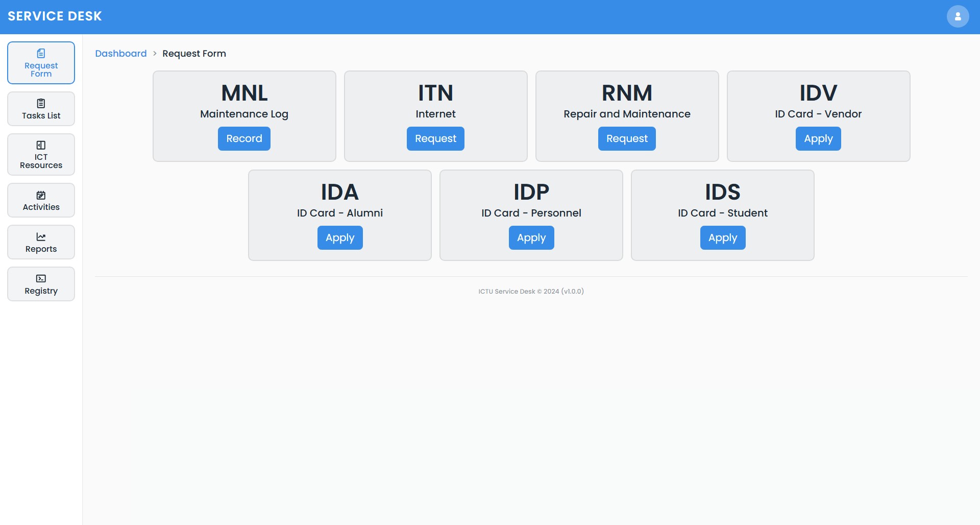The height and width of the screenshot is (525, 980).
Task: Click the Tasks List clipboard icon
Action: coord(41,103)
